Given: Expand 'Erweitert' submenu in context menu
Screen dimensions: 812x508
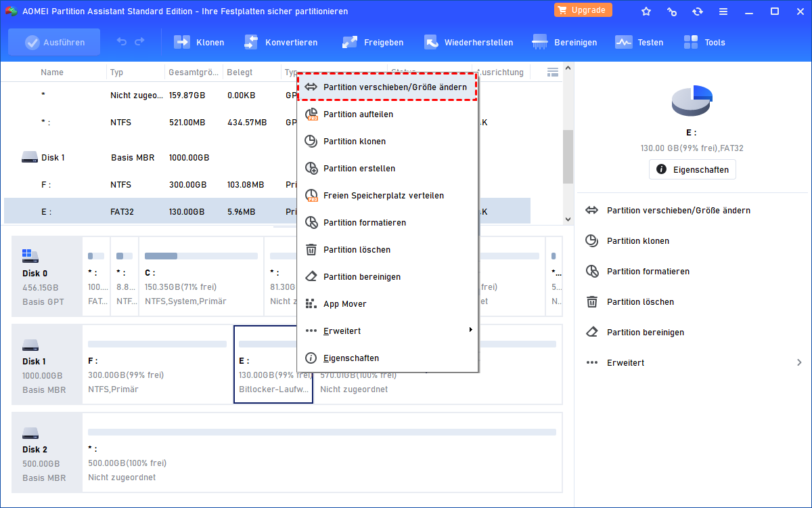Looking at the screenshot, I should pyautogui.click(x=388, y=331).
